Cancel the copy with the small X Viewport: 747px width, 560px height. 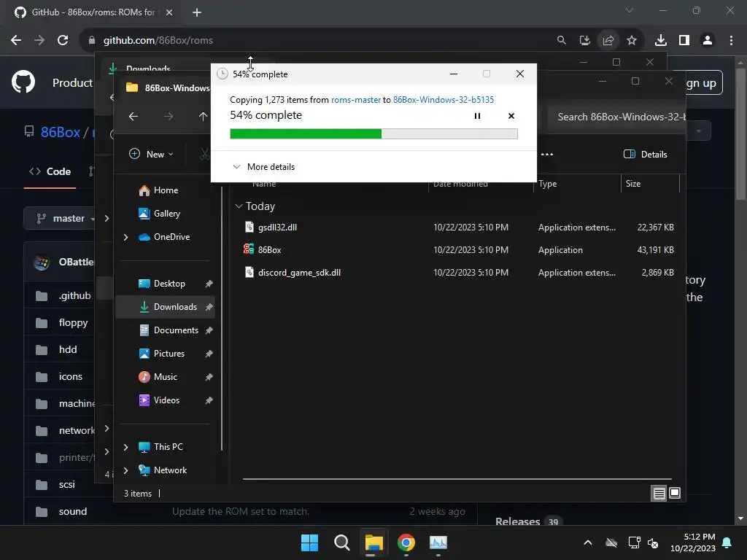511,116
